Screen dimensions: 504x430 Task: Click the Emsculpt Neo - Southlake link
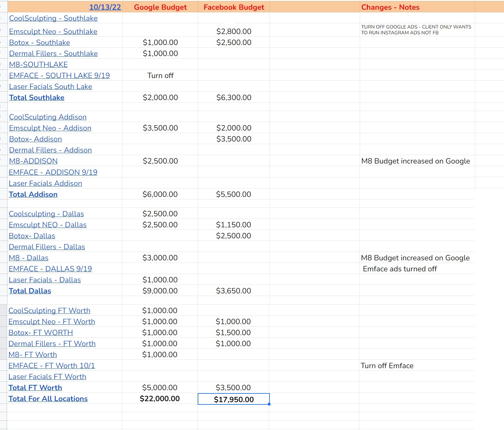[53, 31]
